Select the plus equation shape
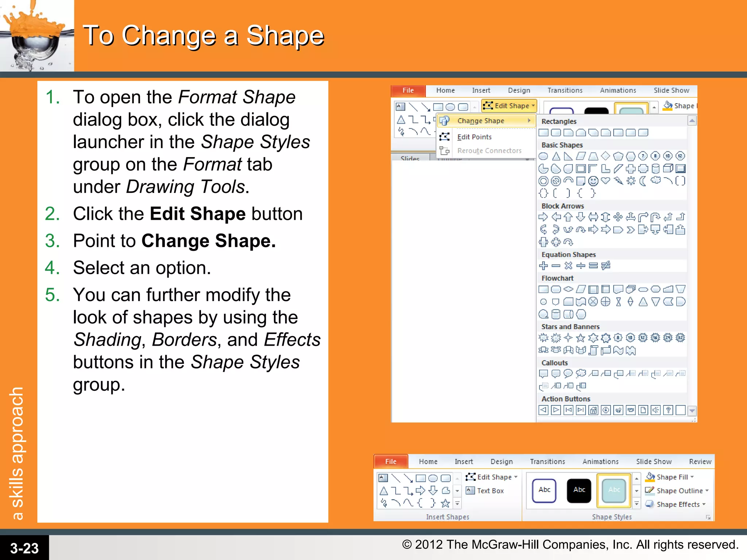 tap(543, 266)
